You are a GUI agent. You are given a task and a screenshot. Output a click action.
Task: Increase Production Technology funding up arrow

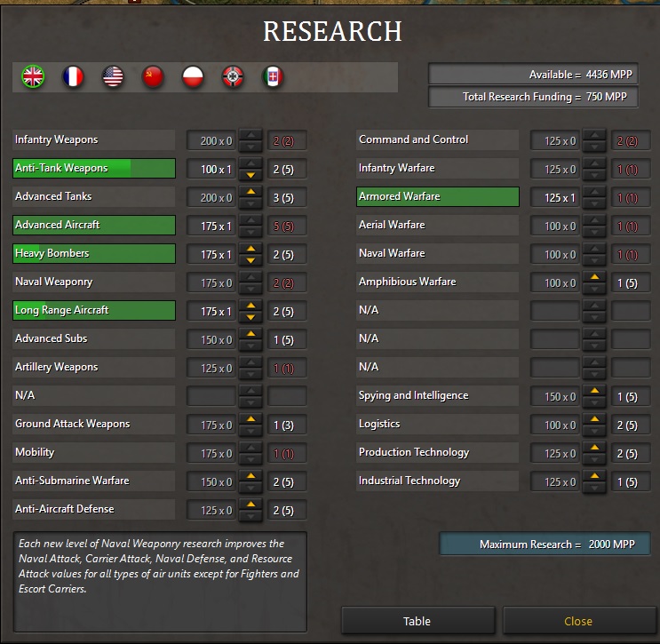[595, 448]
